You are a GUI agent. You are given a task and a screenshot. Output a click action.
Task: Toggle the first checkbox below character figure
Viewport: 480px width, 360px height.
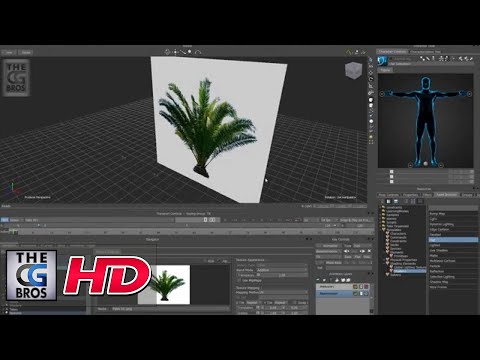coord(392,172)
